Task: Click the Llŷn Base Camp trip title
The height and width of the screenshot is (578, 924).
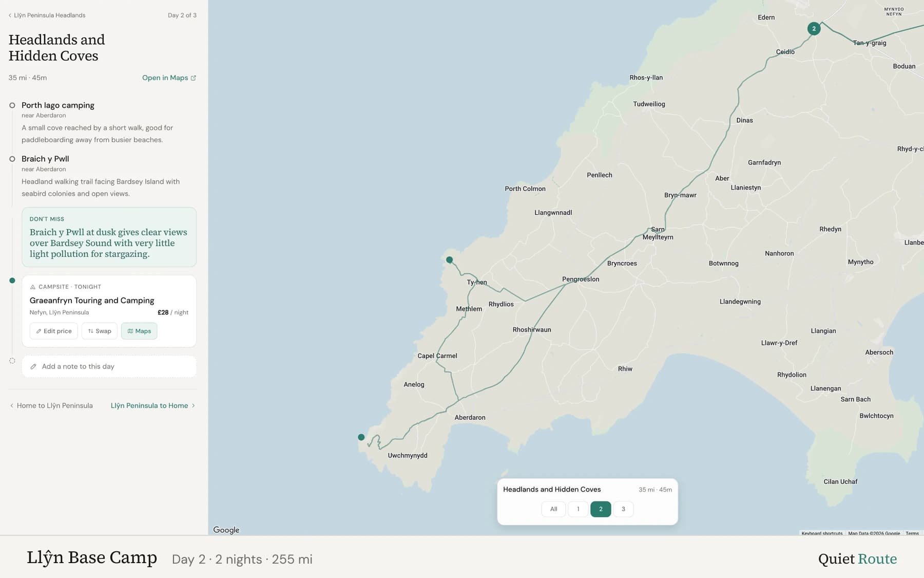Action: click(92, 558)
